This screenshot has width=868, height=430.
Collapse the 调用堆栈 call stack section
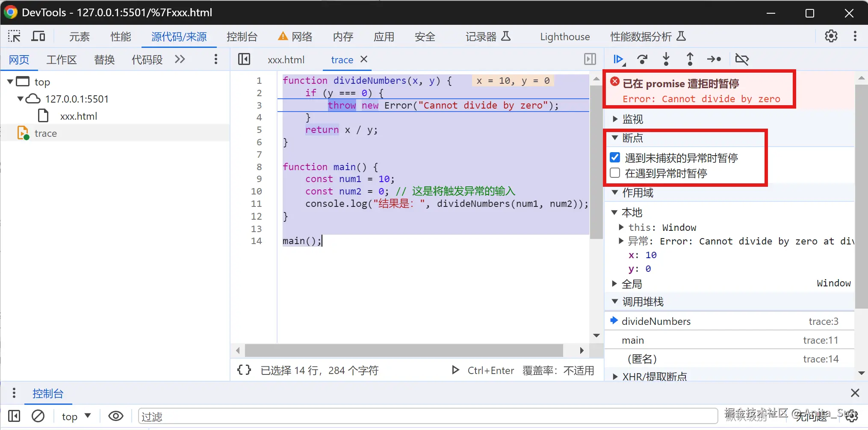coord(615,301)
